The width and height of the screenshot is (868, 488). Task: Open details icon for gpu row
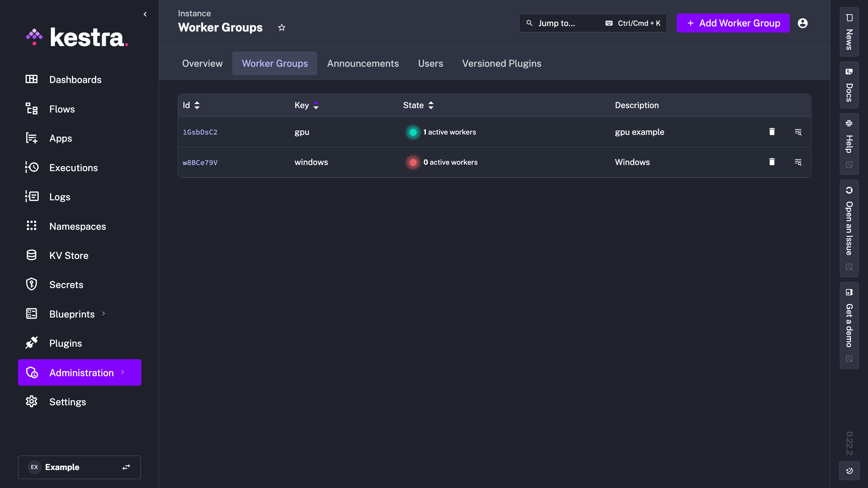coord(798,132)
